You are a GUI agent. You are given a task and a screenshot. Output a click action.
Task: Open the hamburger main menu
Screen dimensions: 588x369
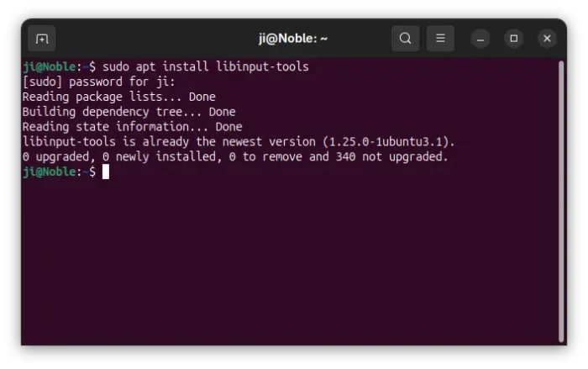(440, 39)
